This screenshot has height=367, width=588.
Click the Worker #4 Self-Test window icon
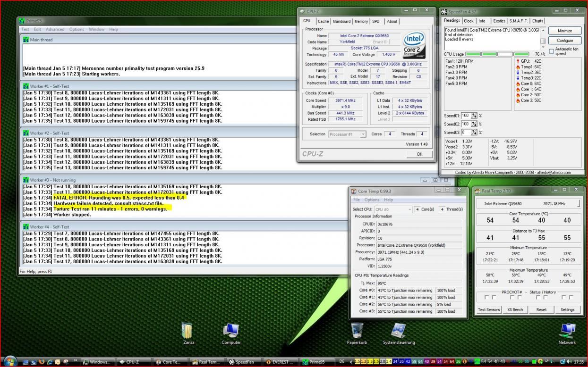pyautogui.click(x=26, y=226)
